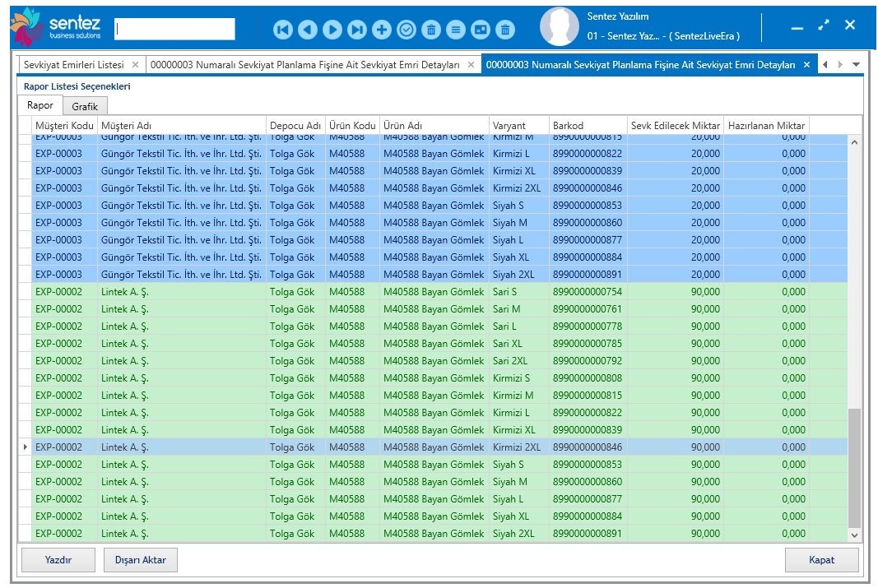The height and width of the screenshot is (588, 878).
Task: Click the checkmark save icon
Action: [406, 30]
